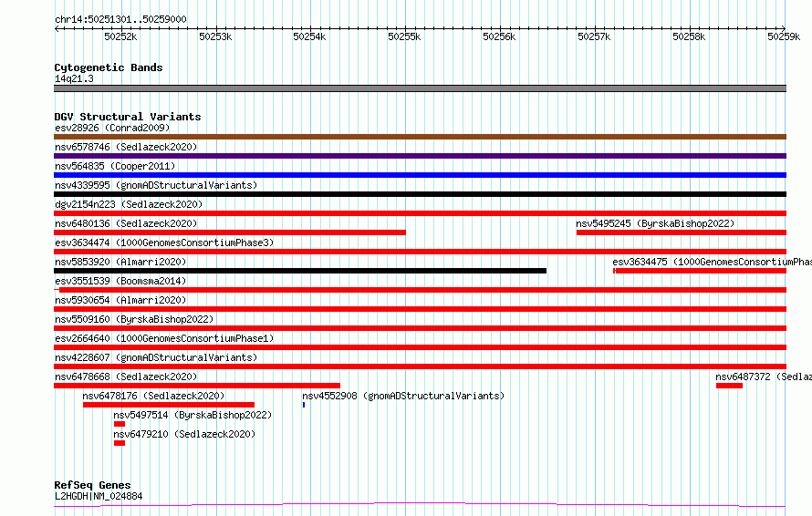Click the nsv5509160 (ByrskaBishop2022) label
The image size is (812, 516).
(x=134, y=319)
